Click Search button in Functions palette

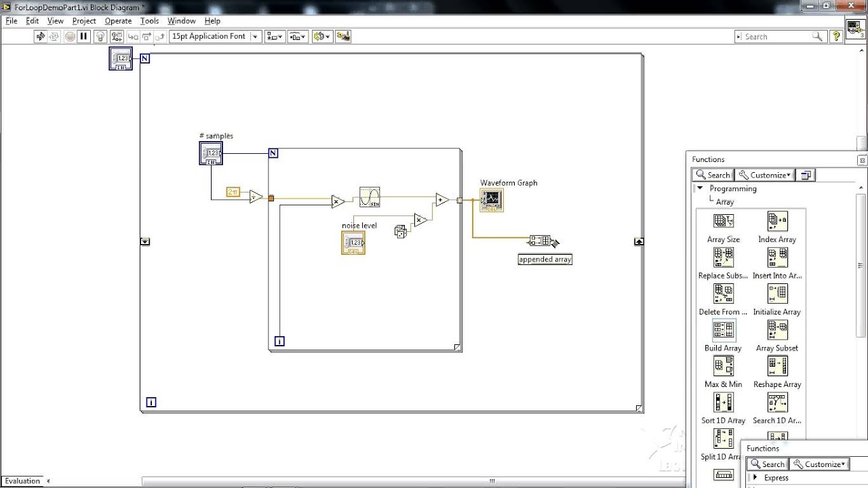click(x=713, y=175)
